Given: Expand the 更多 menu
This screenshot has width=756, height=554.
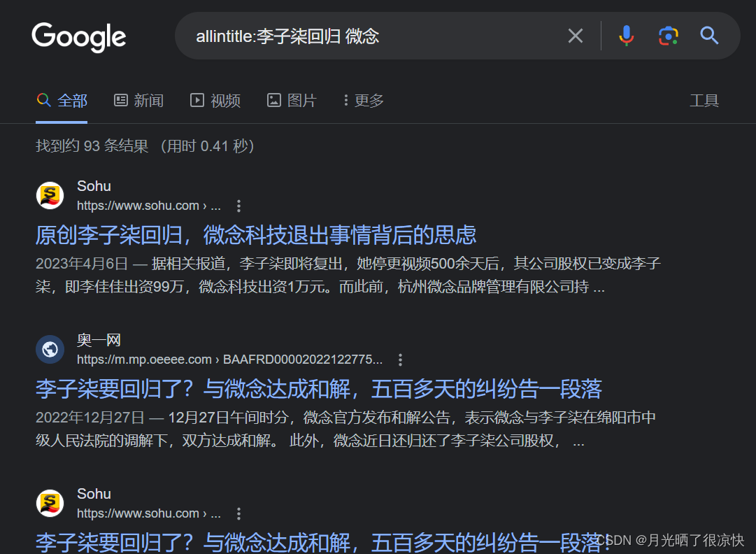Looking at the screenshot, I should [364, 101].
